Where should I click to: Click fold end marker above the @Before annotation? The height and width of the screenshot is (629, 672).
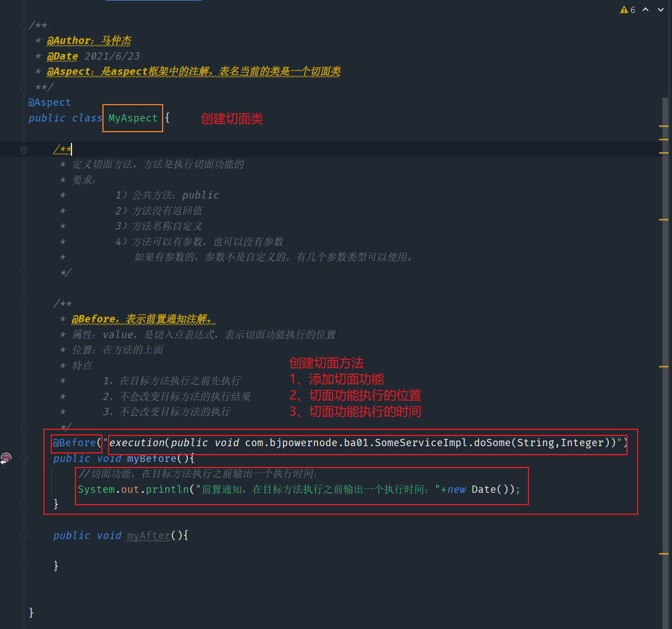[24, 427]
